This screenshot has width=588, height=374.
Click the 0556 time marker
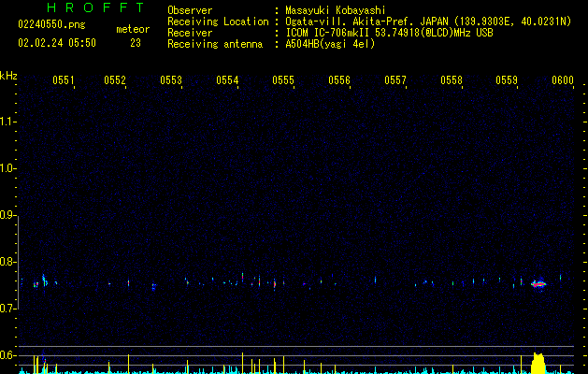(x=339, y=80)
